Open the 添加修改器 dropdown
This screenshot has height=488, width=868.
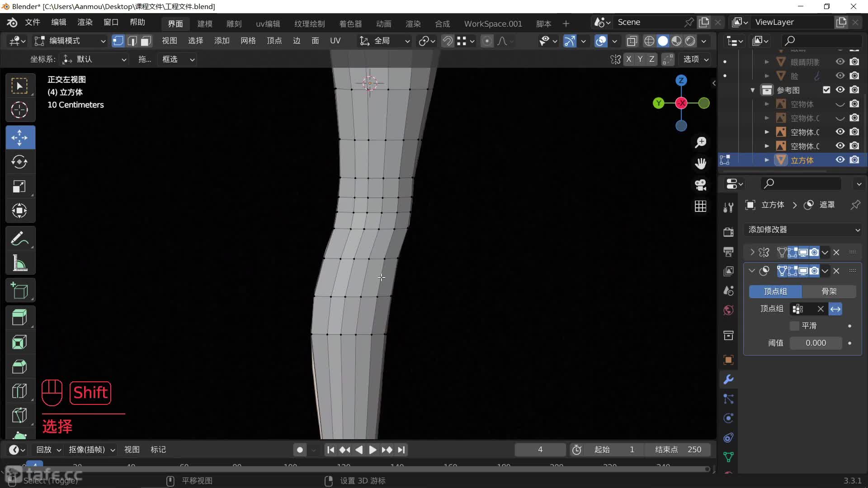pos(804,230)
